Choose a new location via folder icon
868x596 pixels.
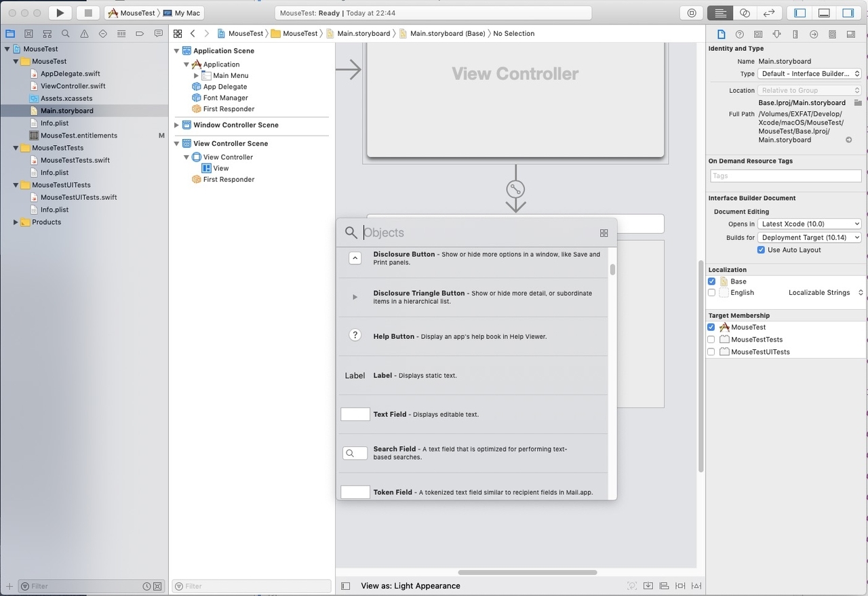coord(858,102)
